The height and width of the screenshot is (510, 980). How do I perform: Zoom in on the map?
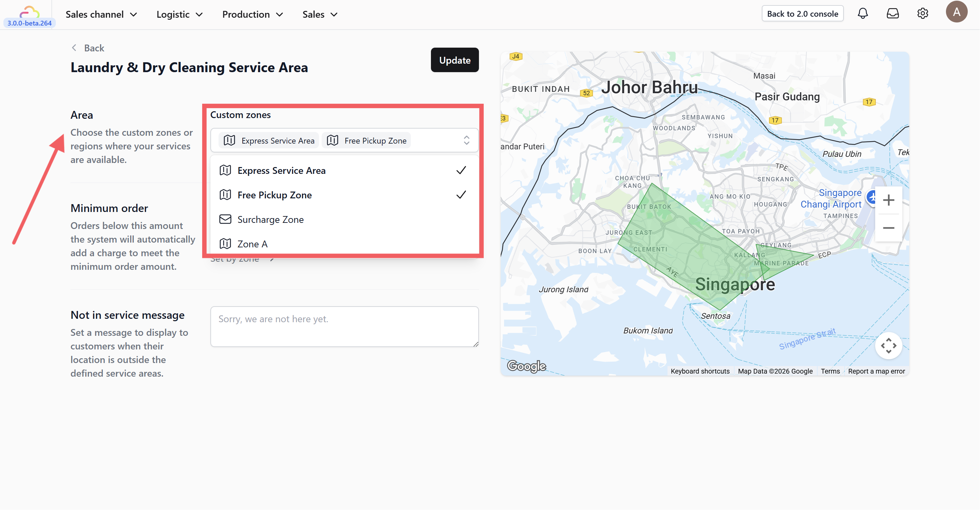[x=888, y=200]
